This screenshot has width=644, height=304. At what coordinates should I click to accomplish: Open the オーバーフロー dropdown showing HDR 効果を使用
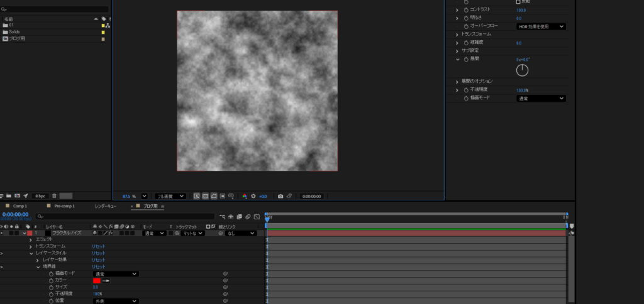(x=541, y=26)
